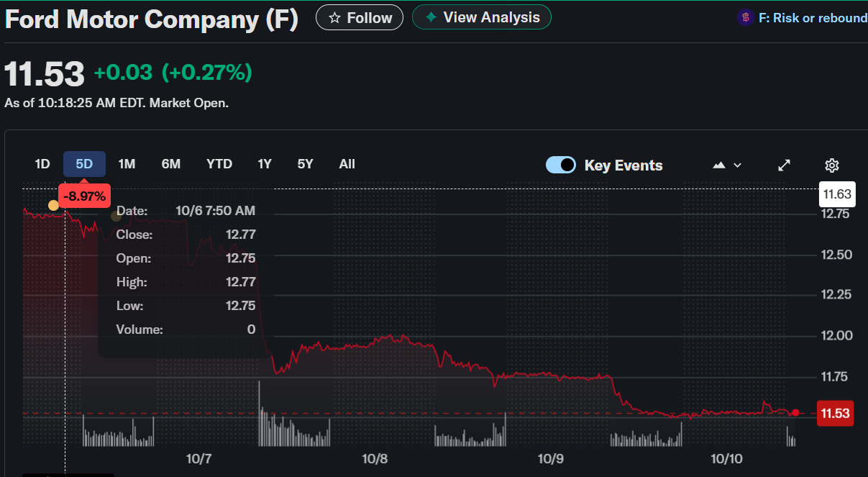This screenshot has height=477, width=868.
Task: Click the -8.97% change badge
Action: click(x=84, y=196)
